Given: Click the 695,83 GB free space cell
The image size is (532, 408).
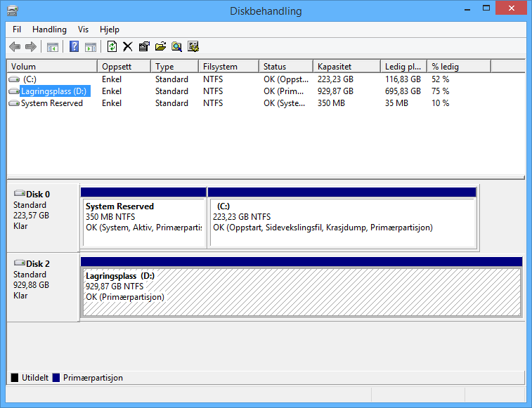Looking at the screenshot, I should pos(403,91).
